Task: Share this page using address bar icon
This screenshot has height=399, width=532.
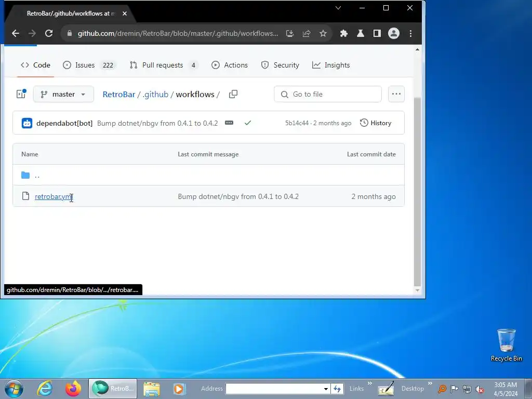Action: point(307,33)
